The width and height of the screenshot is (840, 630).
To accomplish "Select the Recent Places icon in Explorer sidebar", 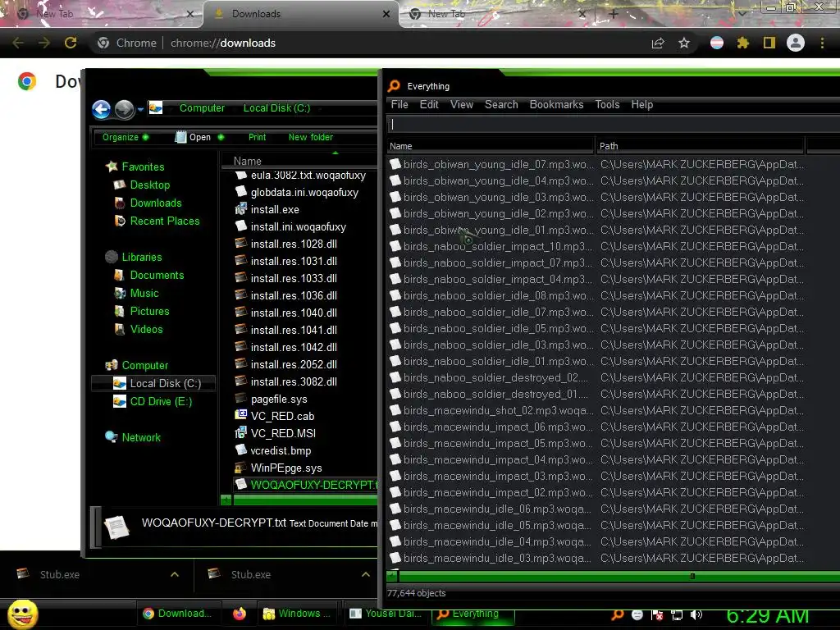I will click(x=120, y=221).
